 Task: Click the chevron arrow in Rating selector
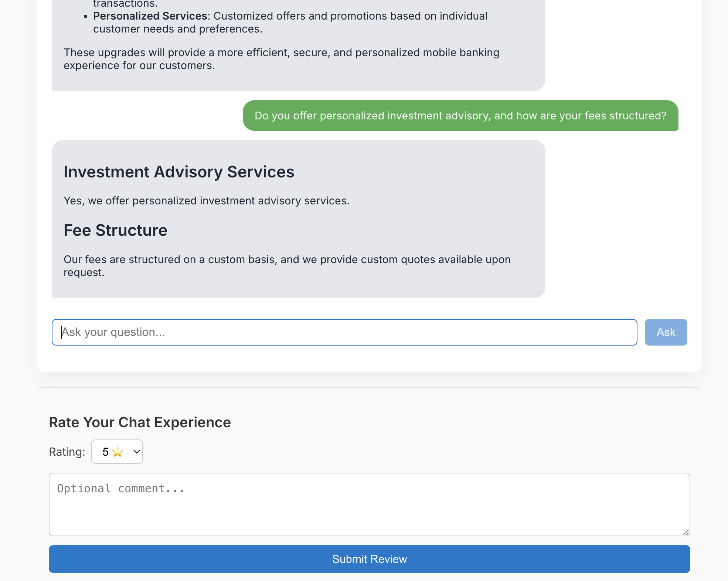(136, 452)
